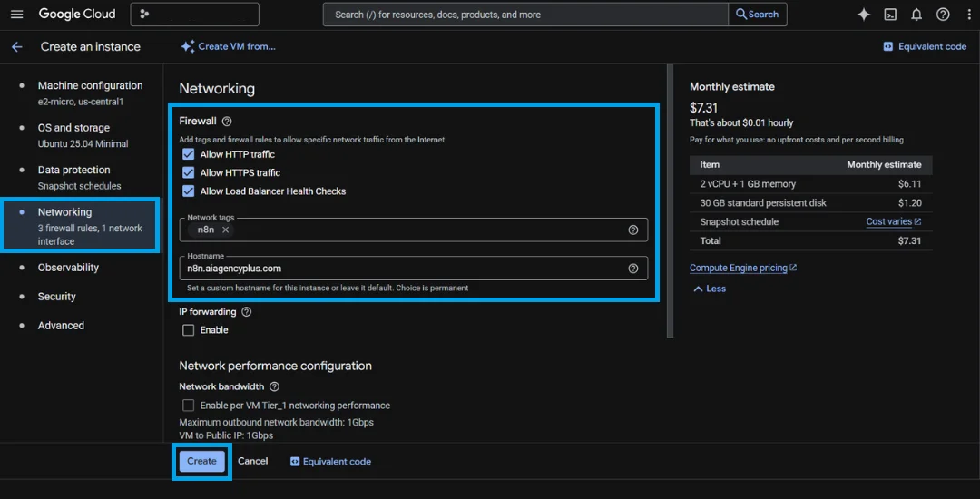Click the 30 GB standard persistent disk row

point(810,203)
